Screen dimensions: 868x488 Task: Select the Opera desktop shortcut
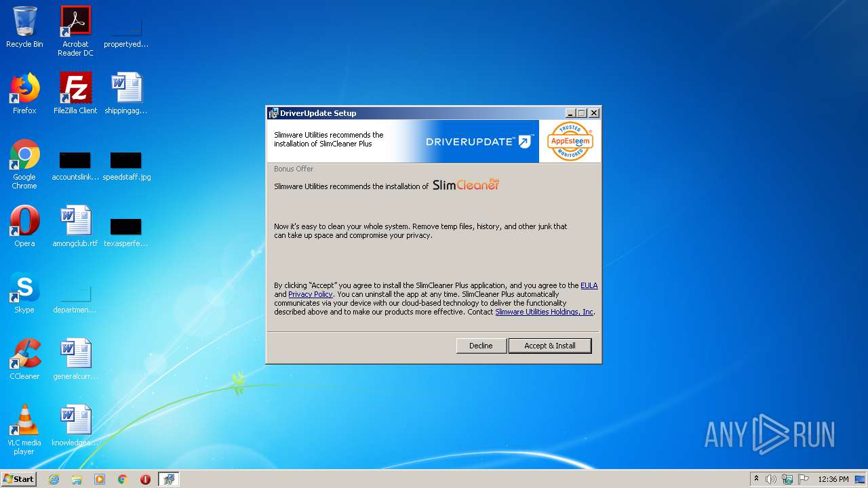(x=24, y=226)
